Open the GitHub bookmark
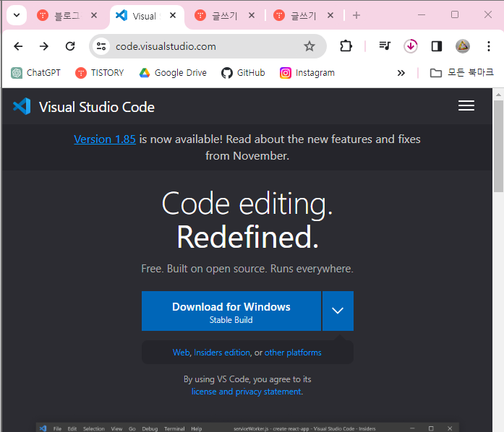This screenshot has width=504, height=432. point(243,73)
